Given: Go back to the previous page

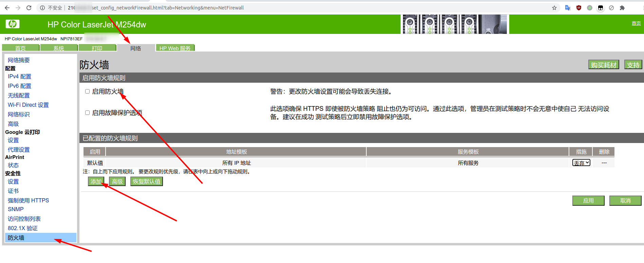Looking at the screenshot, I should click(x=7, y=8).
